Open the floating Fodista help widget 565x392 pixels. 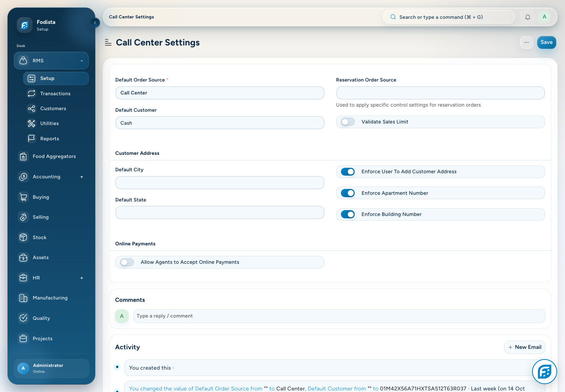[545, 372]
